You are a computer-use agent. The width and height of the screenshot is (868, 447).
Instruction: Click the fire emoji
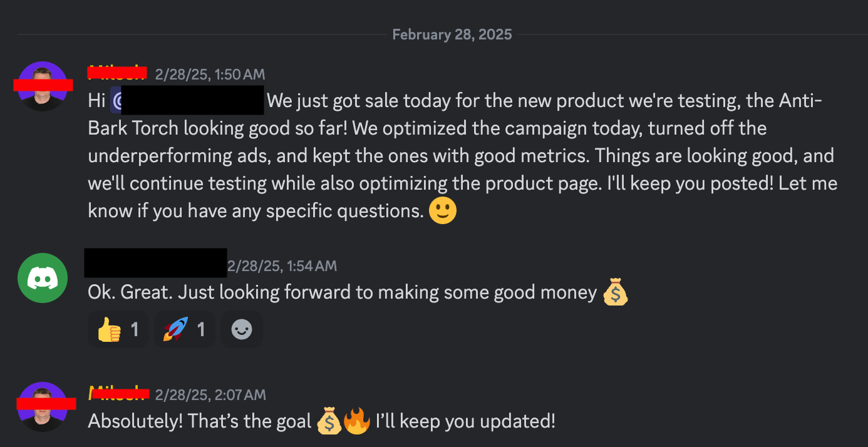[x=358, y=421]
